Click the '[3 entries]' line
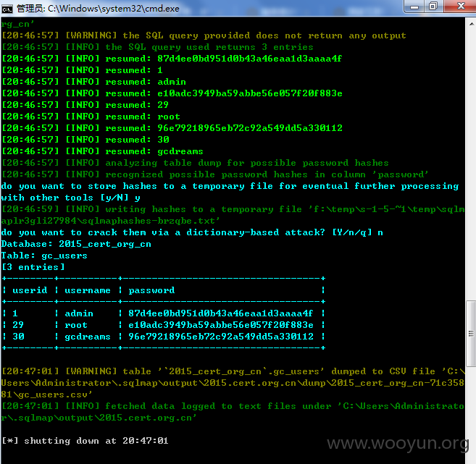The image size is (476, 464). coord(33,267)
